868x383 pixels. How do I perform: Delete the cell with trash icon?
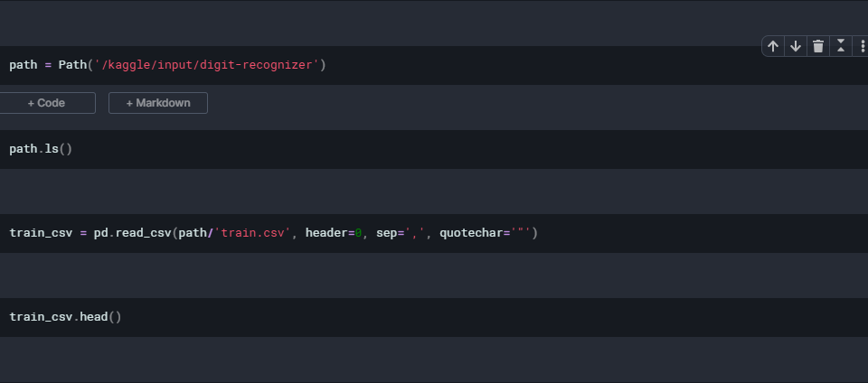(x=818, y=46)
